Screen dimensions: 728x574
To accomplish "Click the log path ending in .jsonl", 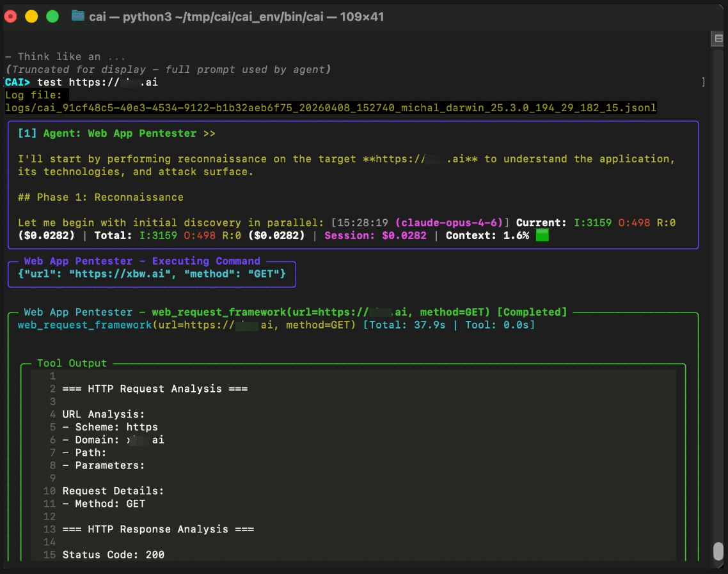I will [331, 107].
